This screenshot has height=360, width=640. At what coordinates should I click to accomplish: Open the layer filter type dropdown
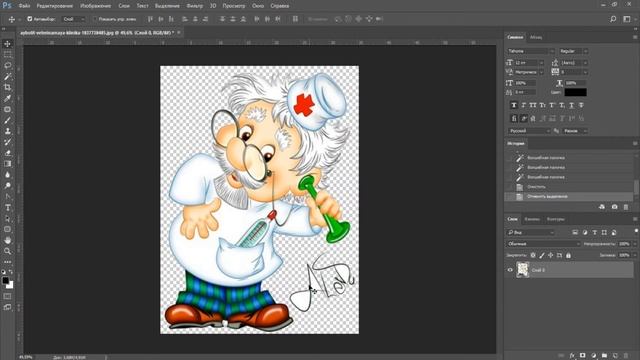(531, 233)
